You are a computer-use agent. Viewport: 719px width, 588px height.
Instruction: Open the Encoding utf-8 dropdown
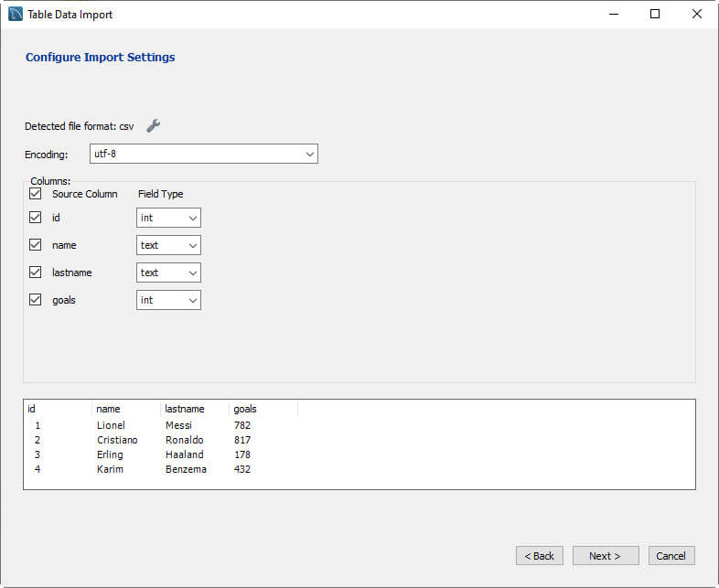(203, 154)
